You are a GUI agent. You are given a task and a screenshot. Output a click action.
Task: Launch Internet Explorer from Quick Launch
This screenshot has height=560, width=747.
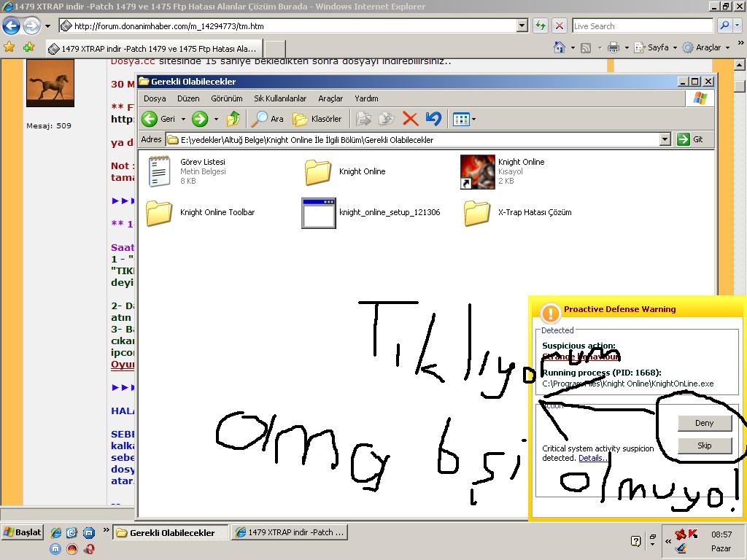[x=55, y=533]
